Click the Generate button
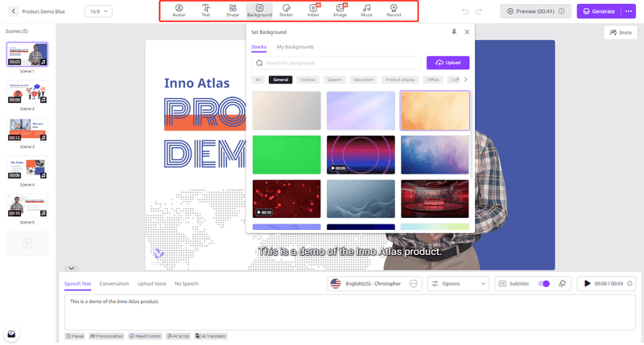Viewport: 644px width, 345px height. click(x=599, y=11)
